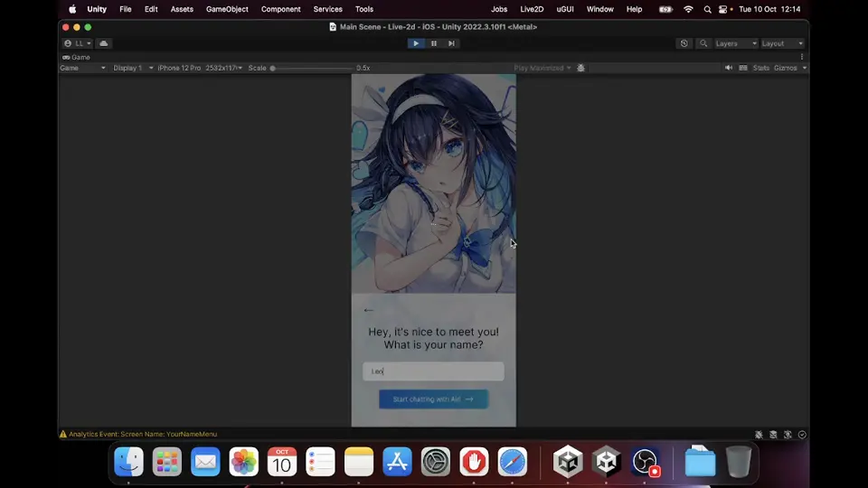Open the Live2D menu
This screenshot has height=488, width=868.
click(532, 9)
